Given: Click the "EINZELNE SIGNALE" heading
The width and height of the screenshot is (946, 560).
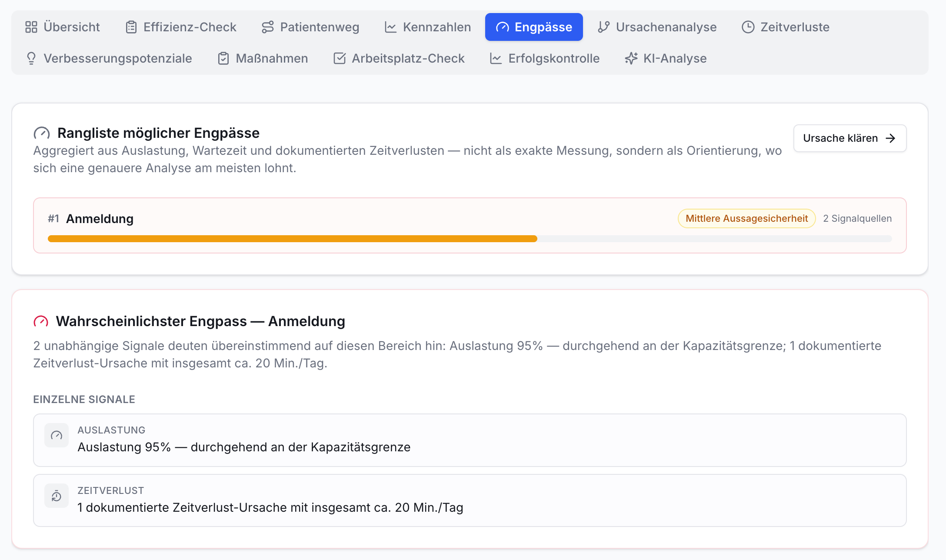Looking at the screenshot, I should tap(84, 399).
